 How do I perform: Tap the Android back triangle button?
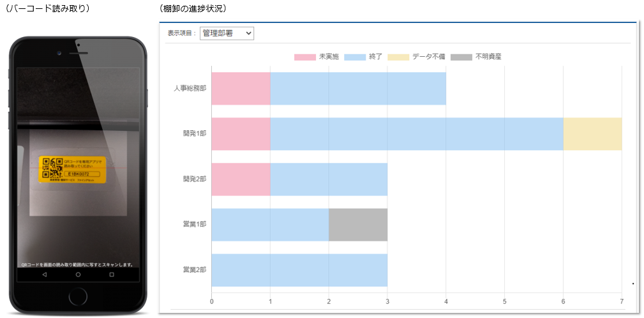point(44,275)
